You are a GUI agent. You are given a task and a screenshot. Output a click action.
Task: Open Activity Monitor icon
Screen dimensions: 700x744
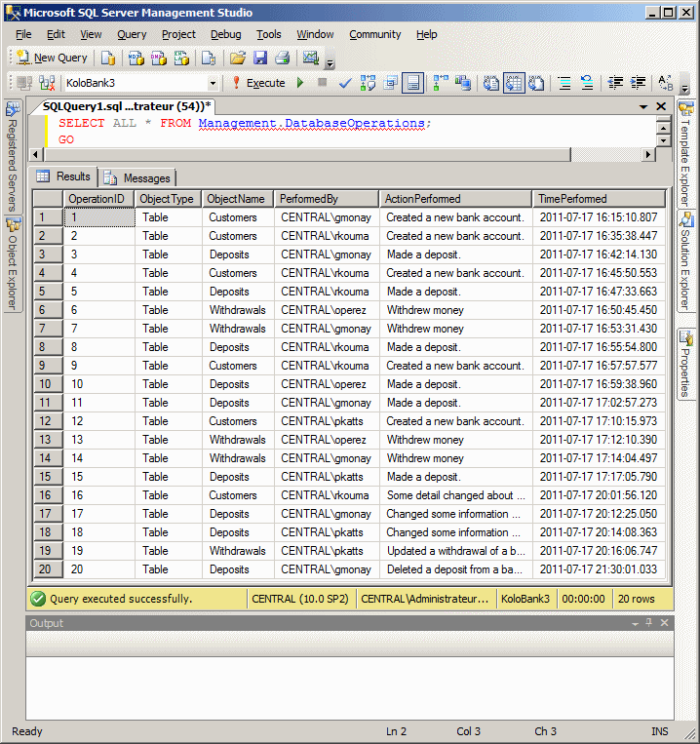pos(311,58)
